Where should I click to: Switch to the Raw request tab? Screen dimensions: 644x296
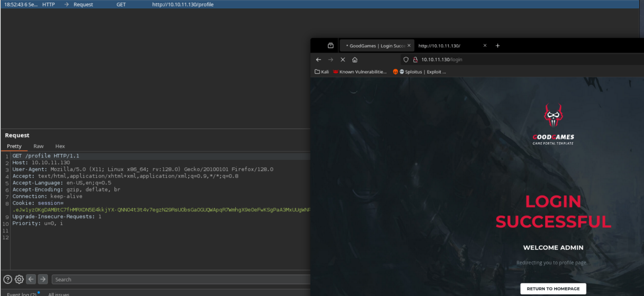[38, 146]
